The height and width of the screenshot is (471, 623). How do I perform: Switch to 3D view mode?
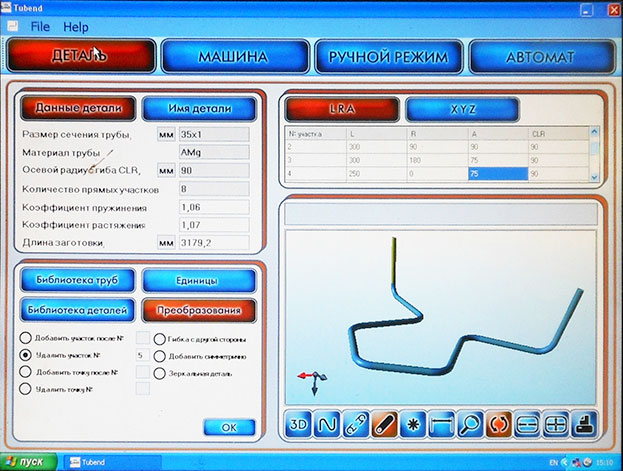[298, 424]
